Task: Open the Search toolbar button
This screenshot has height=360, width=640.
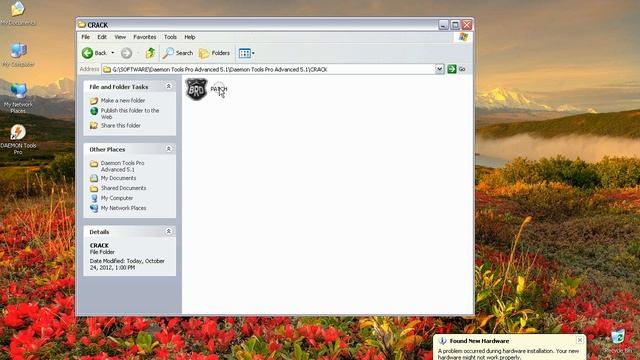Action: (178, 53)
